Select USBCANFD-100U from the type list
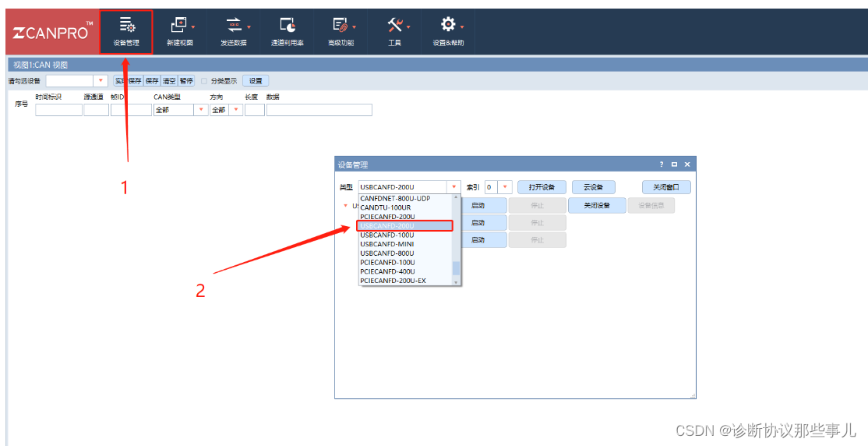Screen dimensions: 868x446 pyautogui.click(x=405, y=235)
